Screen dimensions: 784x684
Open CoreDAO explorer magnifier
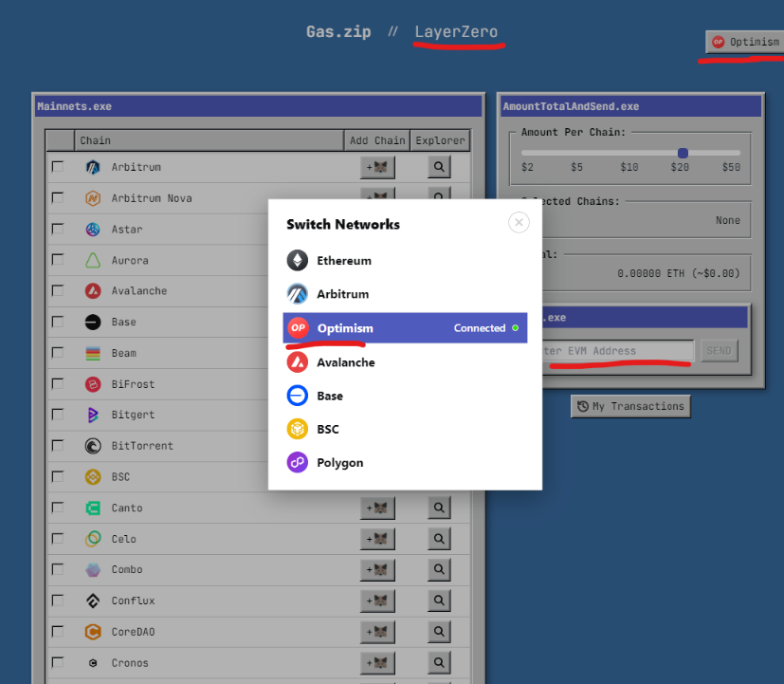point(439,632)
